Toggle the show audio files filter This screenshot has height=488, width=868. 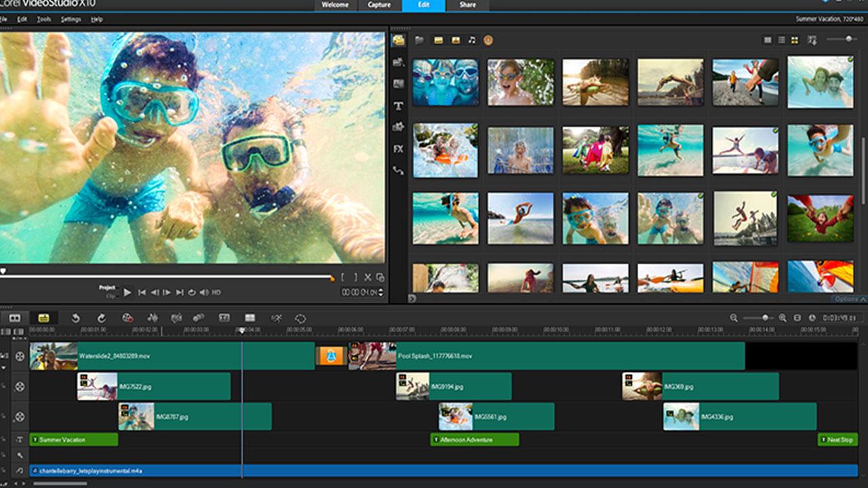click(x=472, y=41)
